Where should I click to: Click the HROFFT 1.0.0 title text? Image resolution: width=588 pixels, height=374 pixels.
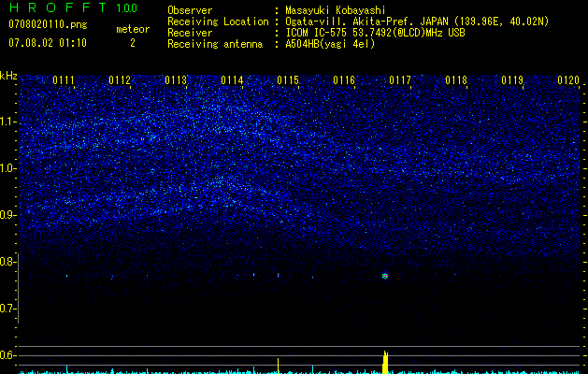(x=73, y=7)
